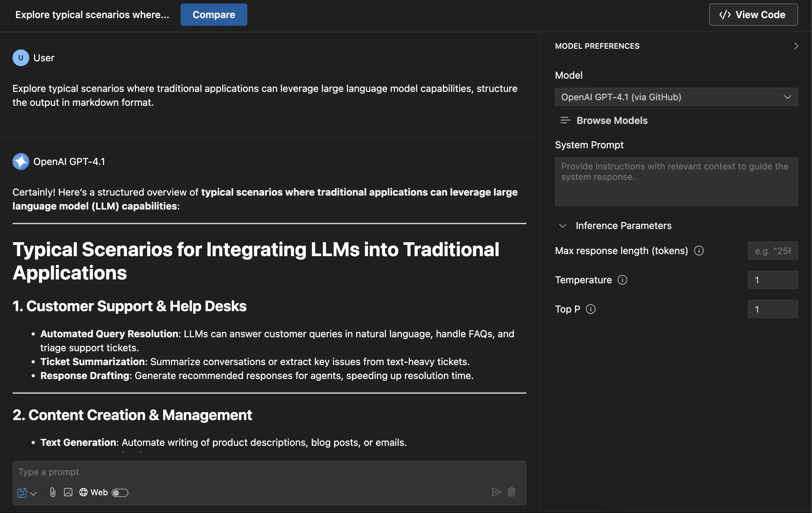The height and width of the screenshot is (513, 812).
Task: Click the 'System Prompt' label
Action: tap(589, 145)
